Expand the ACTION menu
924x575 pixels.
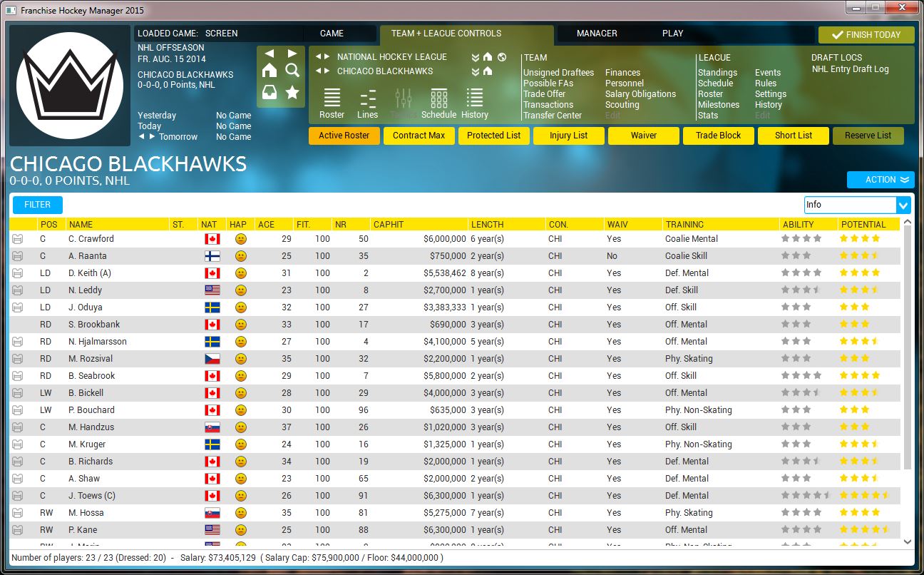[x=881, y=180]
